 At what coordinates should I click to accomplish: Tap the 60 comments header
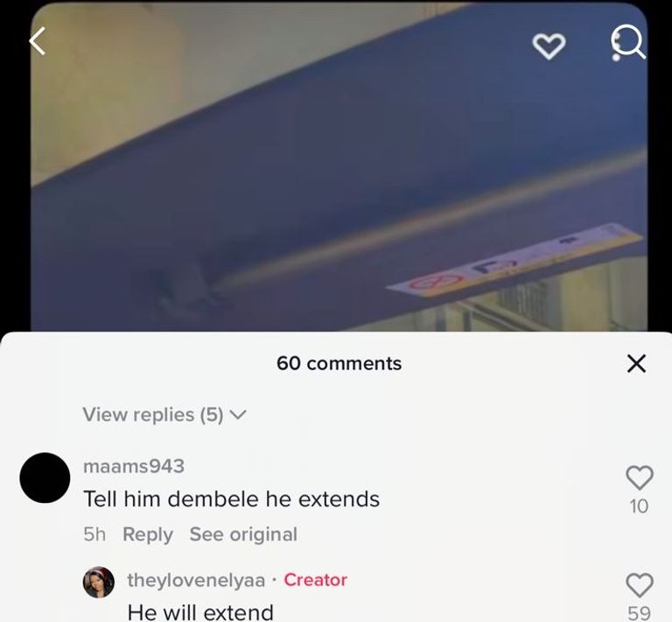click(x=339, y=363)
